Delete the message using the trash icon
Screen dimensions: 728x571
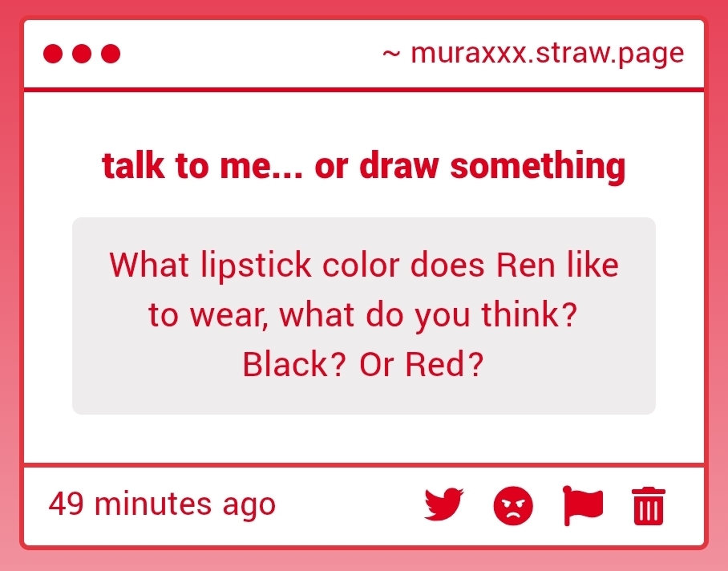tap(649, 506)
